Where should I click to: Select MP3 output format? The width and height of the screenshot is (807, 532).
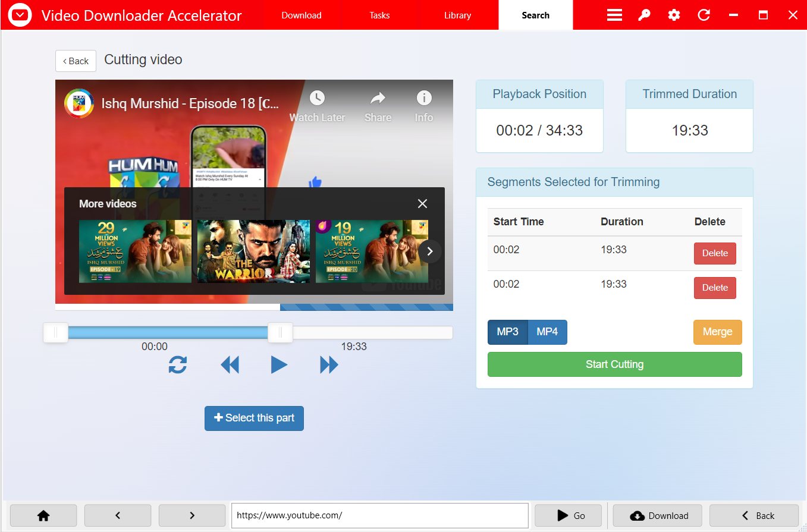(x=508, y=332)
